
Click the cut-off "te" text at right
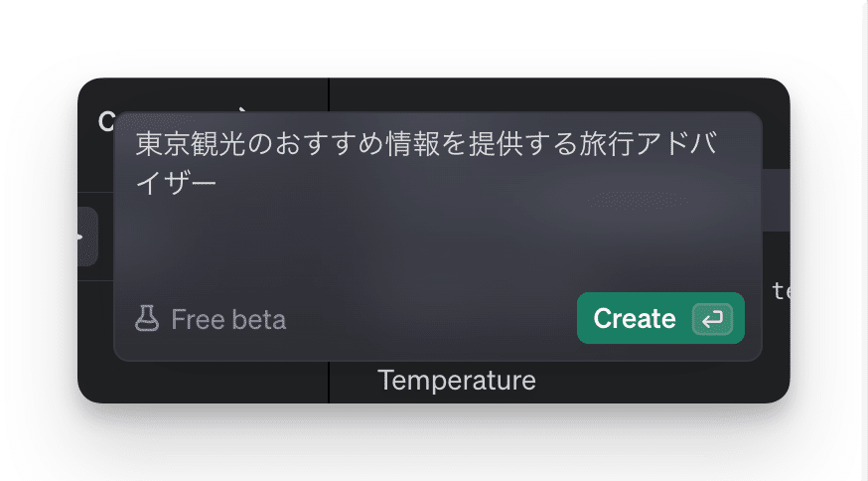(780, 290)
